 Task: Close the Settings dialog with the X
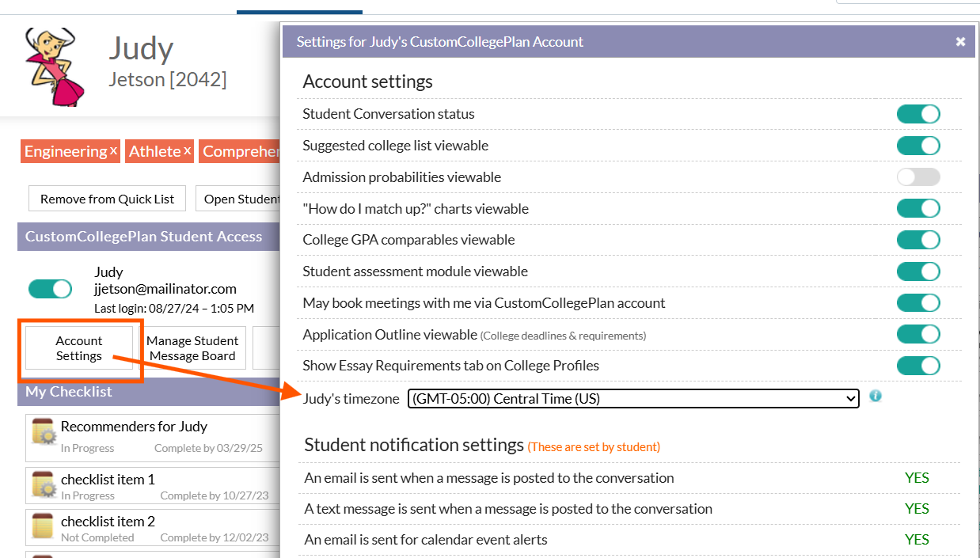click(x=960, y=42)
